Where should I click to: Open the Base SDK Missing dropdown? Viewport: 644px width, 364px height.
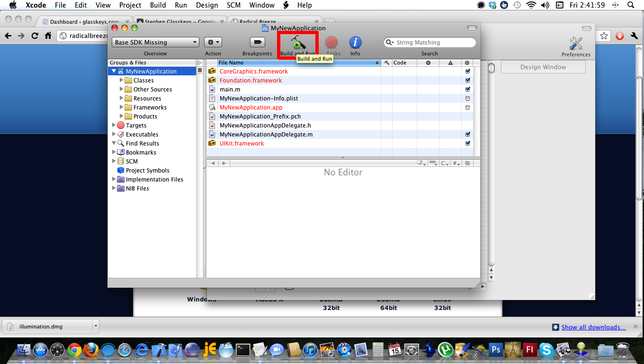155,42
